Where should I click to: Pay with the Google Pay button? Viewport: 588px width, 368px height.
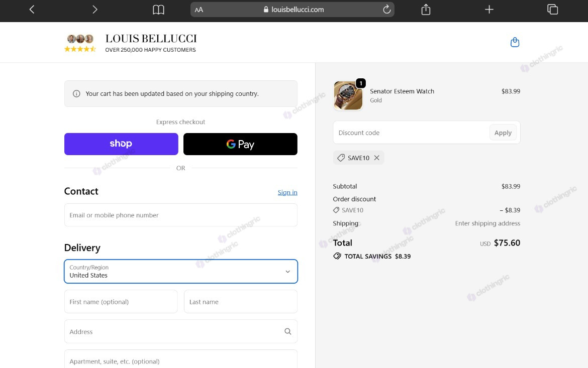coord(240,144)
